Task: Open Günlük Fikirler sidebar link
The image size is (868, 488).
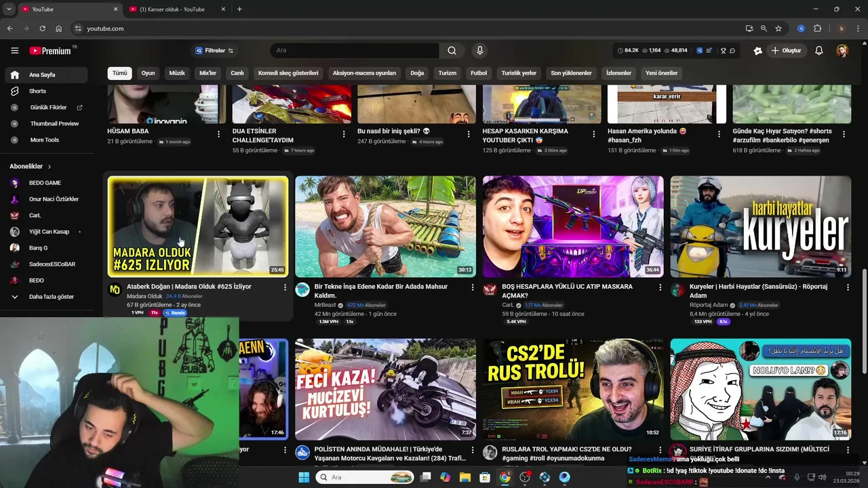Action: click(46, 107)
